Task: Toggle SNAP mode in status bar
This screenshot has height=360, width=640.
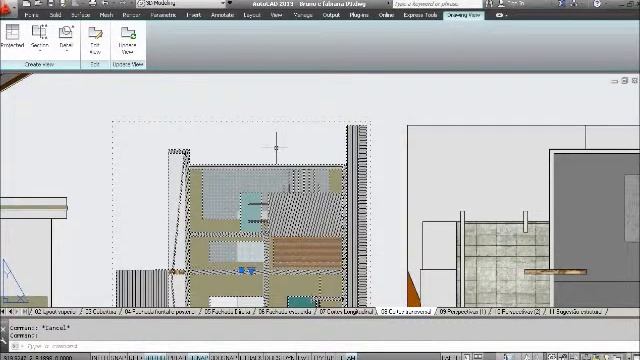Action: pyautogui.click(x=118, y=357)
